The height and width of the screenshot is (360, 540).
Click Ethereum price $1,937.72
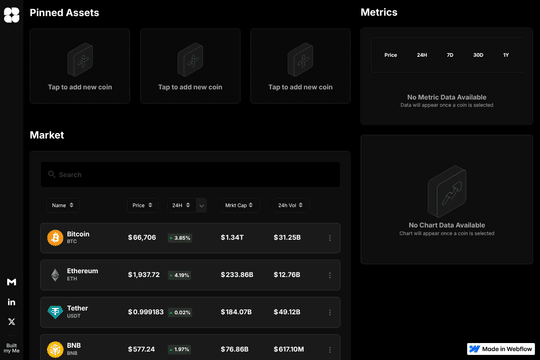point(144,275)
